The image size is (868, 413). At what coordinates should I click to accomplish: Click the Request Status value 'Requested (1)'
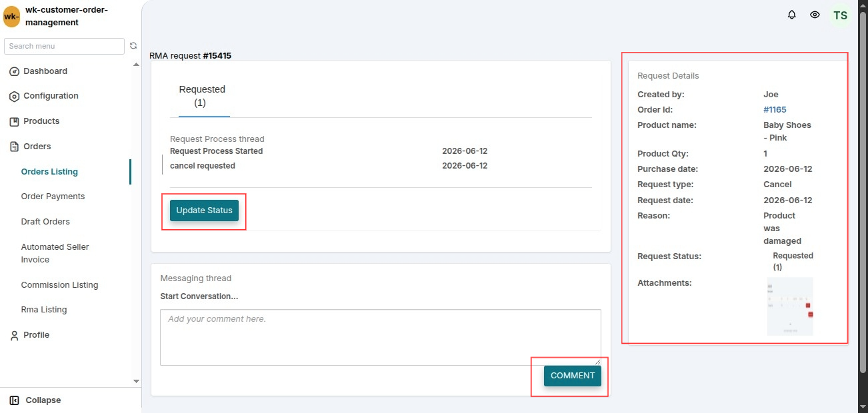point(793,261)
